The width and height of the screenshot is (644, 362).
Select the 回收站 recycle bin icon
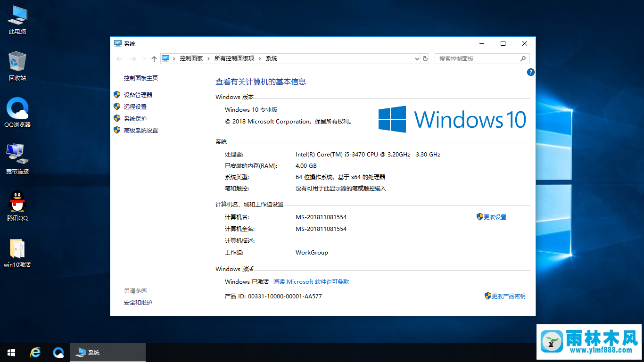(17, 66)
